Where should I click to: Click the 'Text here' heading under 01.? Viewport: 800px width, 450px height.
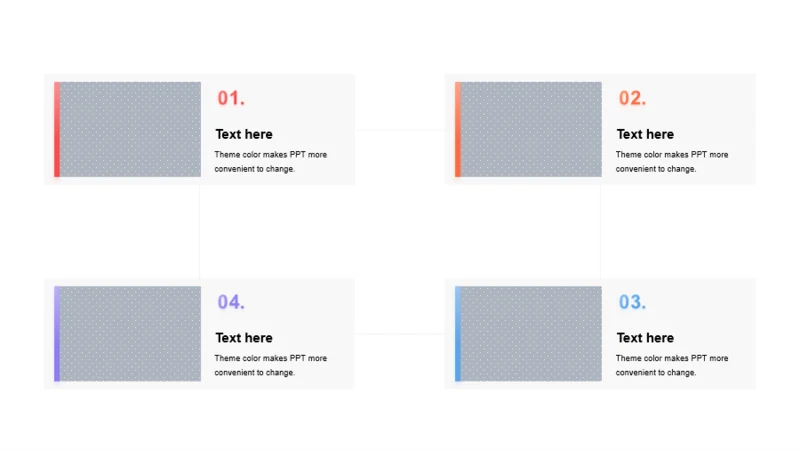(244, 134)
